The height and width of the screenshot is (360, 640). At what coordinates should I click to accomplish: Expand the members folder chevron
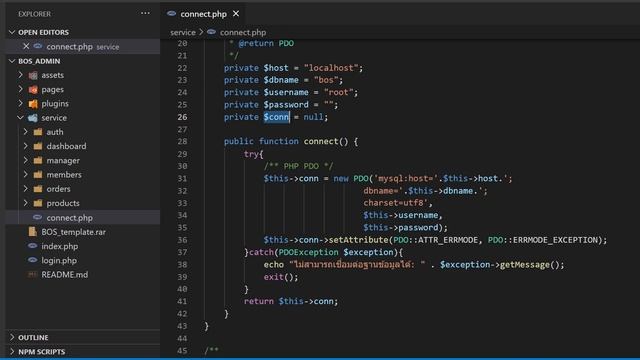(x=26, y=175)
